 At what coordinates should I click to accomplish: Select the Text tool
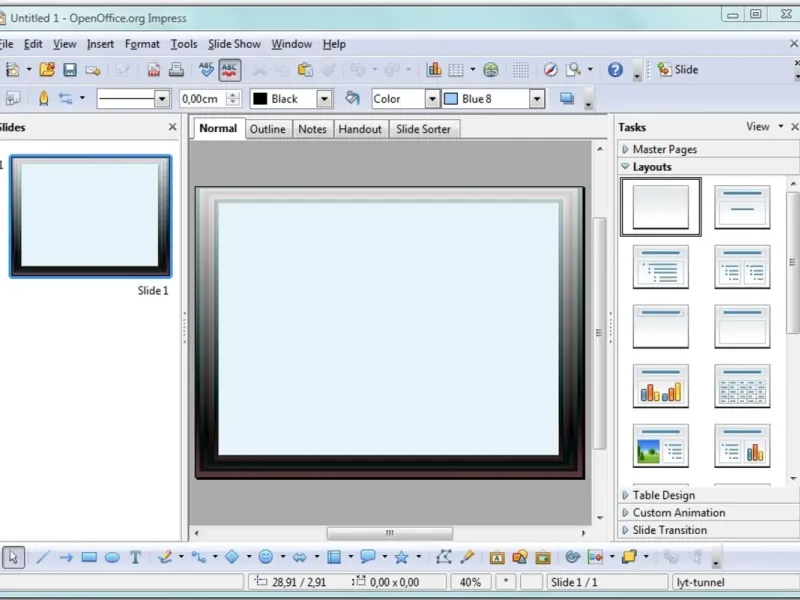pyautogui.click(x=135, y=557)
